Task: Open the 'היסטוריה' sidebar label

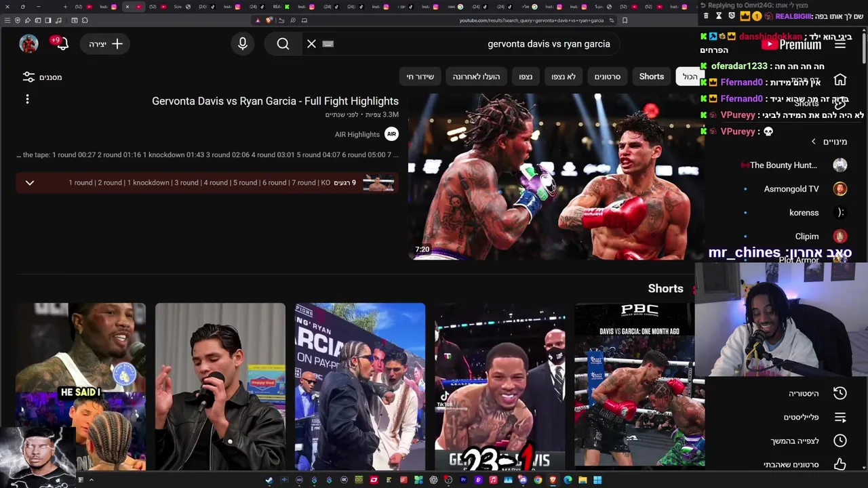Action: (x=804, y=393)
